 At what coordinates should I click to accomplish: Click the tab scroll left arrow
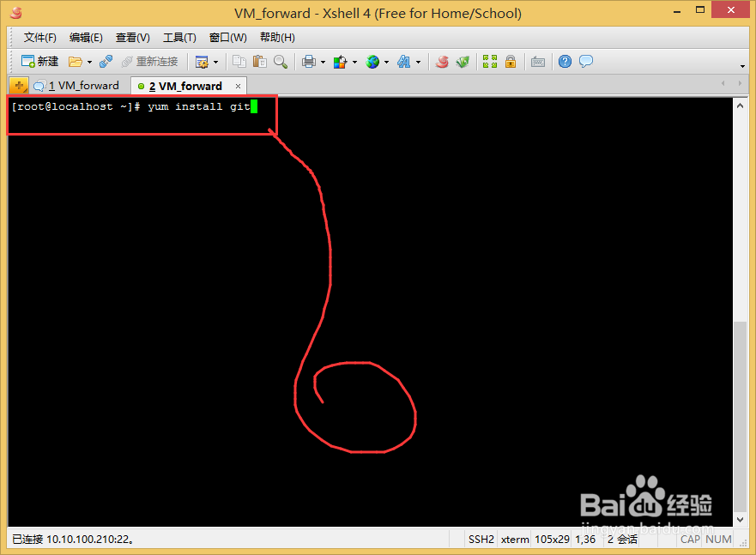[723, 83]
